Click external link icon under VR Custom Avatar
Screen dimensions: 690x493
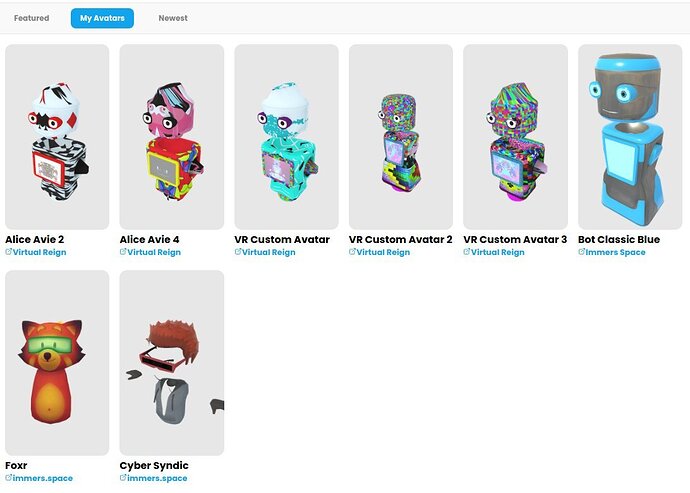tap(238, 252)
